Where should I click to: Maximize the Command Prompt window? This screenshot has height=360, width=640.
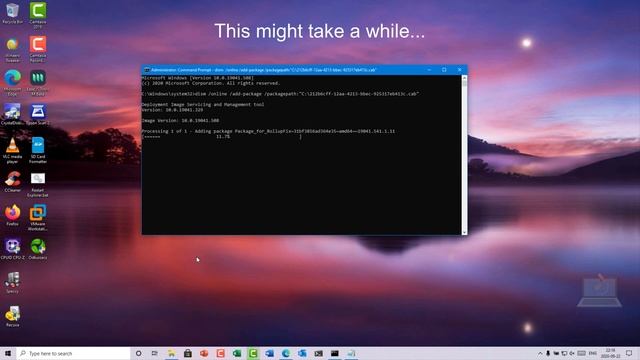(x=444, y=70)
